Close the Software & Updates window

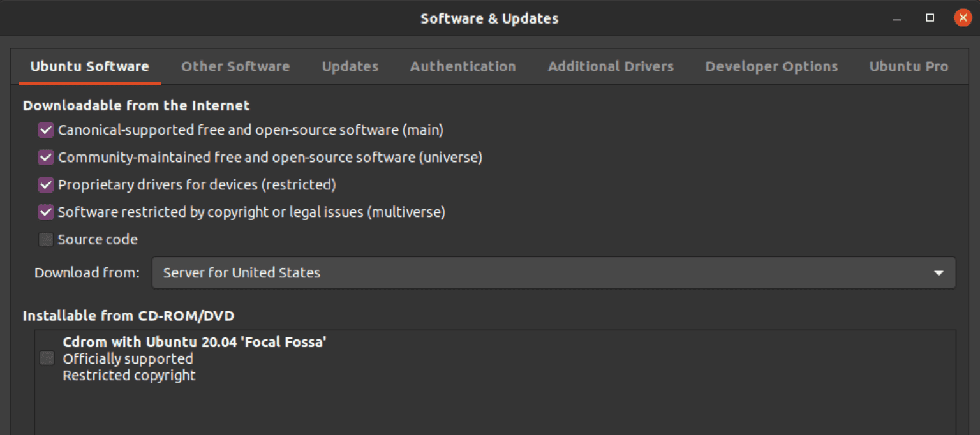pyautogui.click(x=963, y=18)
